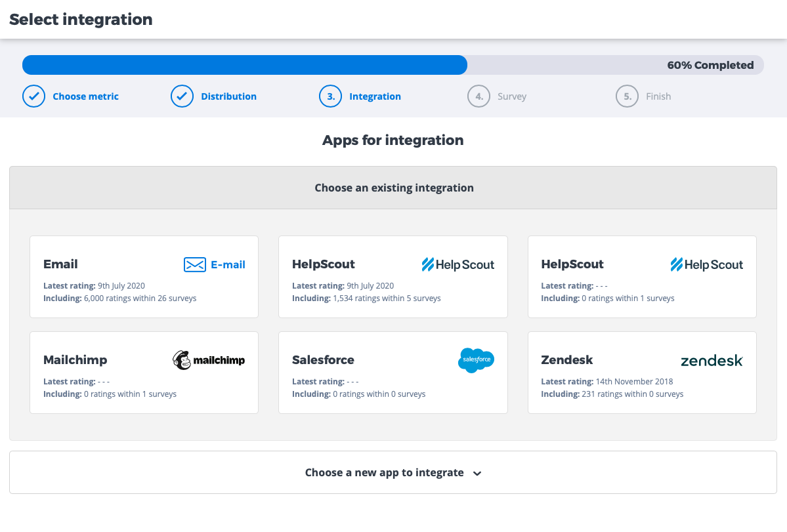Select HelpScout card with 0 ratings
The height and width of the screenshot is (532, 787).
click(642, 277)
